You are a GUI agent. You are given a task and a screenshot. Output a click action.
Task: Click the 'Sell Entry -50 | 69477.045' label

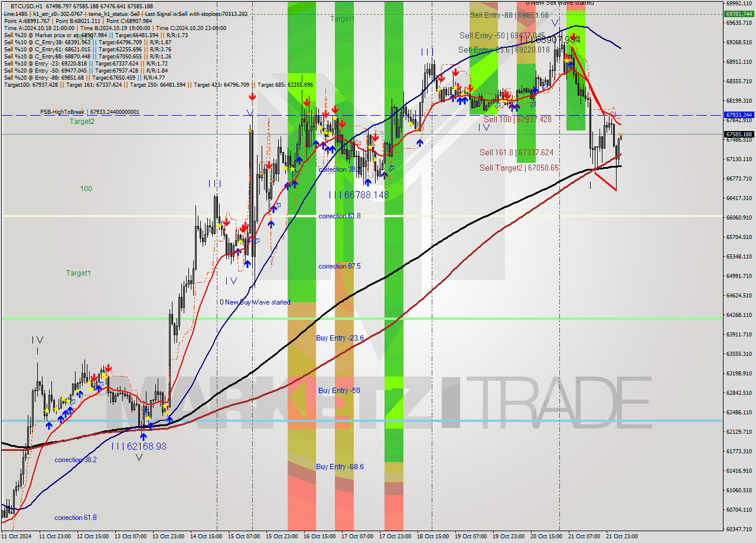coord(502,36)
